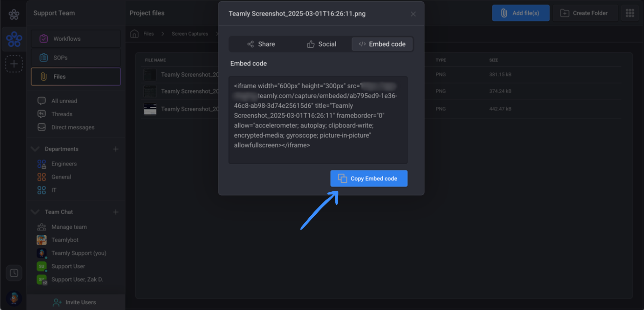Copy the embed code with the blue button
The height and width of the screenshot is (310, 644).
click(369, 178)
